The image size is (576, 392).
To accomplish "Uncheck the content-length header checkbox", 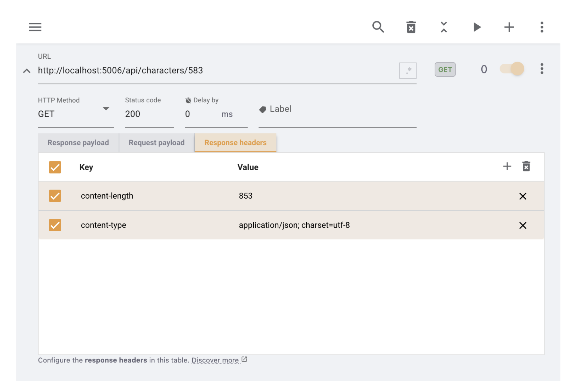I will 55,196.
